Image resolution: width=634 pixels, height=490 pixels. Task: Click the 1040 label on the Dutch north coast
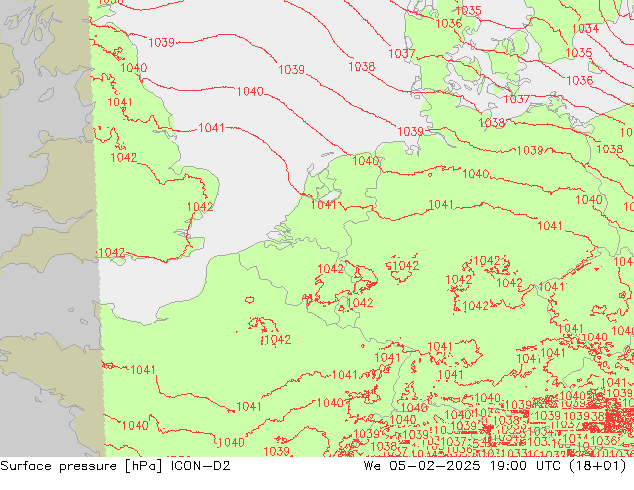366,161
